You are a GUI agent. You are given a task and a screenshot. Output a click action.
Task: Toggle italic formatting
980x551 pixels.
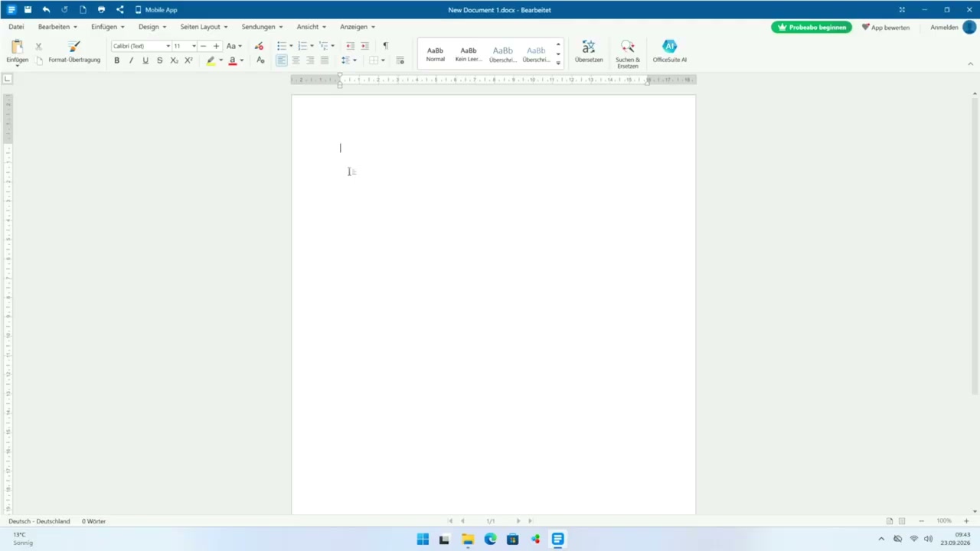point(131,60)
